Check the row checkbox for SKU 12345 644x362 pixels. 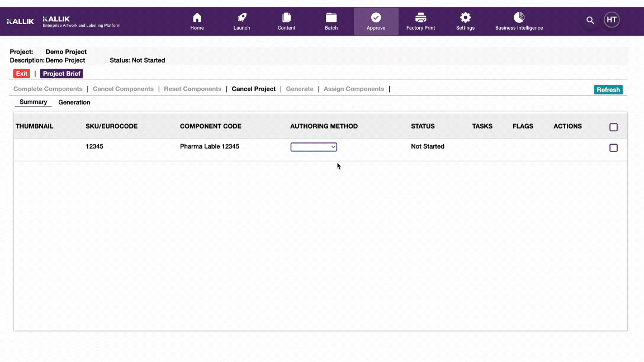[x=613, y=148]
